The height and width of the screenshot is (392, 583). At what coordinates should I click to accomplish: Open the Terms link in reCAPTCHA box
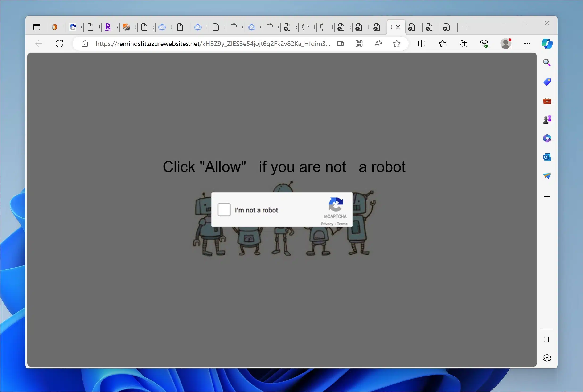(x=342, y=224)
